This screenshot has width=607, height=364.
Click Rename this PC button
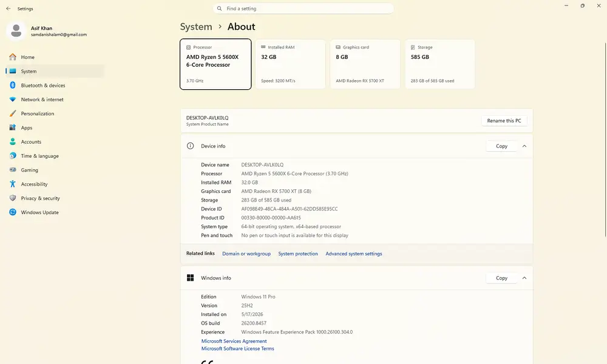[504, 121]
